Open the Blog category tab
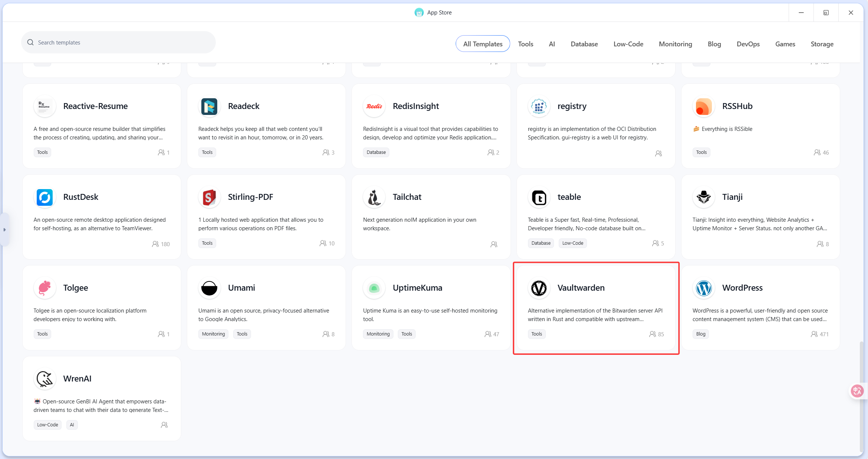Viewport: 868px width, 459px height. point(714,44)
